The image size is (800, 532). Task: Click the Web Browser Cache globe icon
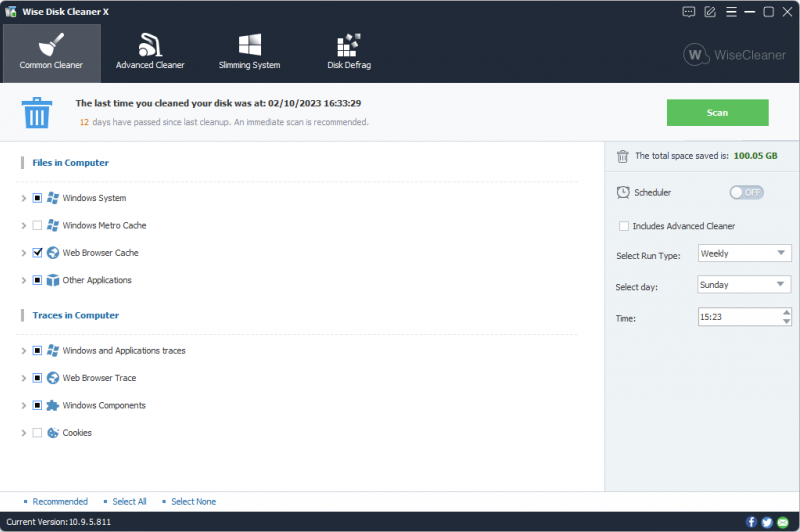pyautogui.click(x=53, y=252)
